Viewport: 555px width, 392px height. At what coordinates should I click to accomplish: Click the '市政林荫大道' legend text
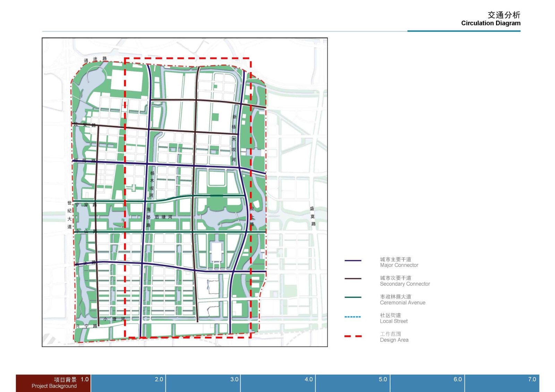tap(395, 297)
